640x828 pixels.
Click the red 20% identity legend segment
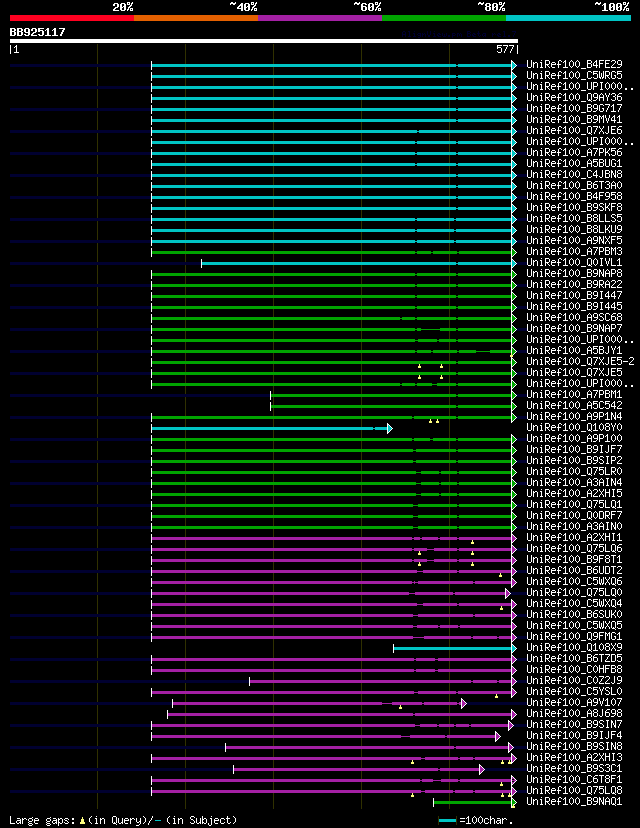coord(72,18)
